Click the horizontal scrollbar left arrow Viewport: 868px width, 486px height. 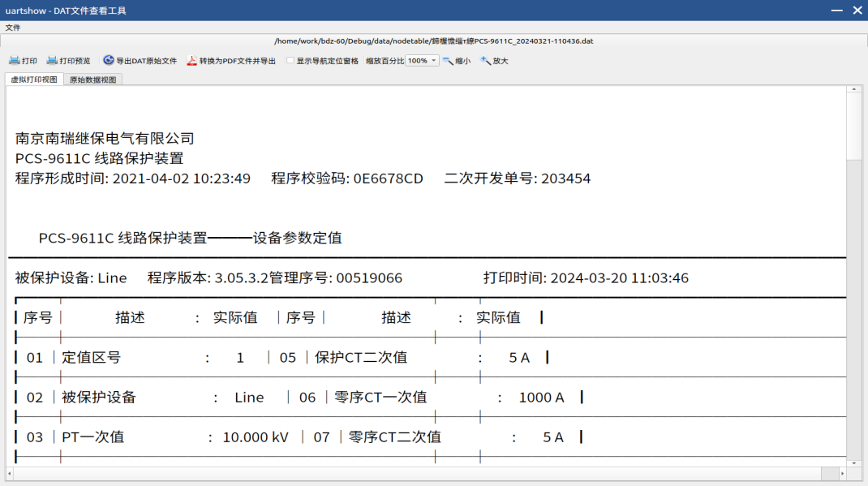11,473
